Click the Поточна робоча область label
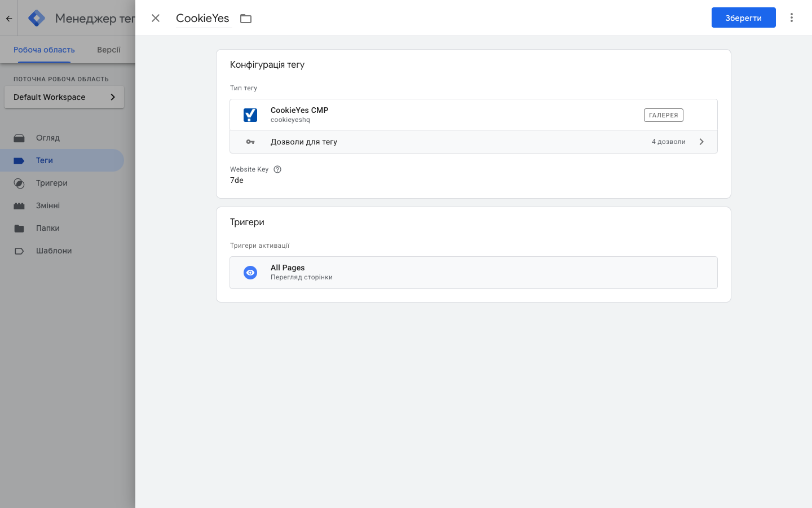 (61, 79)
